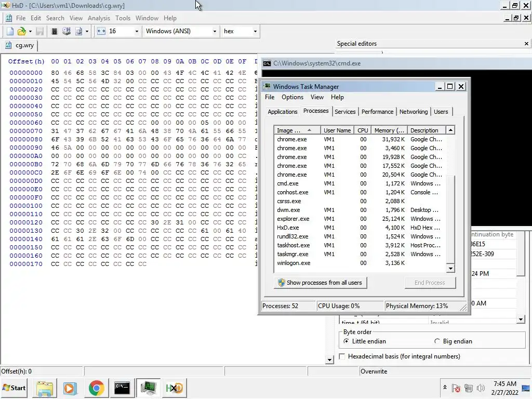Click the Open file folder icon
Screen dimensions: 532x399
pyautogui.click(x=21, y=31)
